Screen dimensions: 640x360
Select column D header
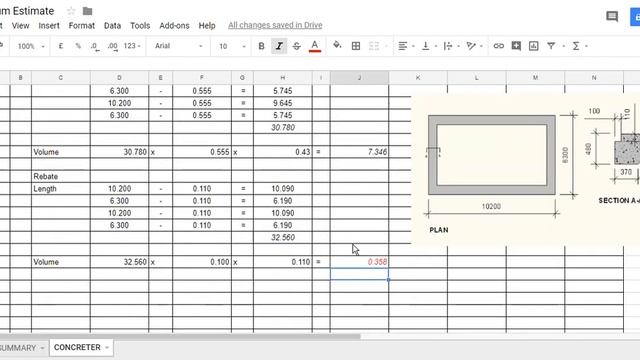[x=119, y=78]
